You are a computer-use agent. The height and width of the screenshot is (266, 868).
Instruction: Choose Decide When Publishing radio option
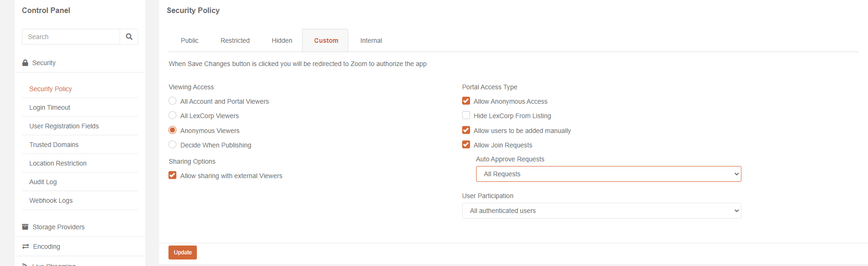click(x=173, y=145)
